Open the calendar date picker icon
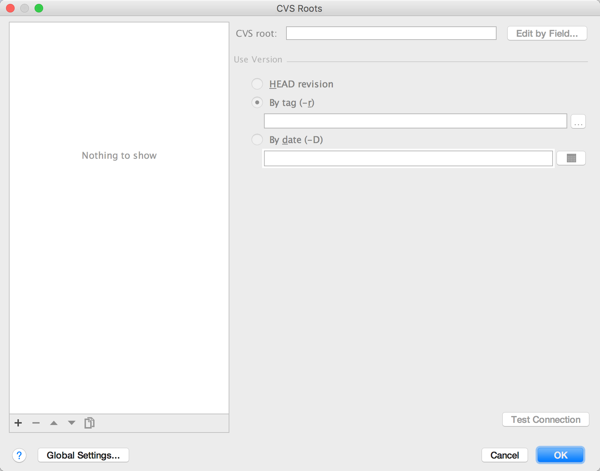Viewport: 600px width, 471px height. click(x=571, y=158)
